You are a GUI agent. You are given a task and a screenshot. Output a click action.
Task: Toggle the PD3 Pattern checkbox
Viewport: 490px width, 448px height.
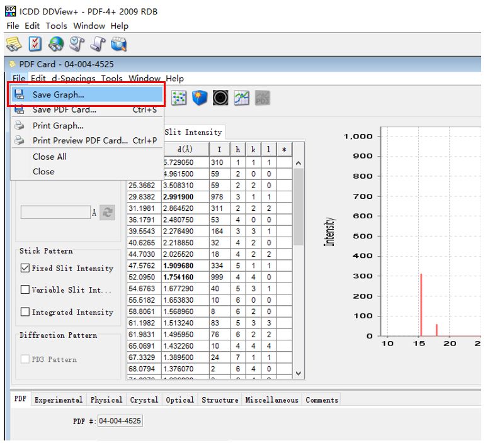point(25,359)
